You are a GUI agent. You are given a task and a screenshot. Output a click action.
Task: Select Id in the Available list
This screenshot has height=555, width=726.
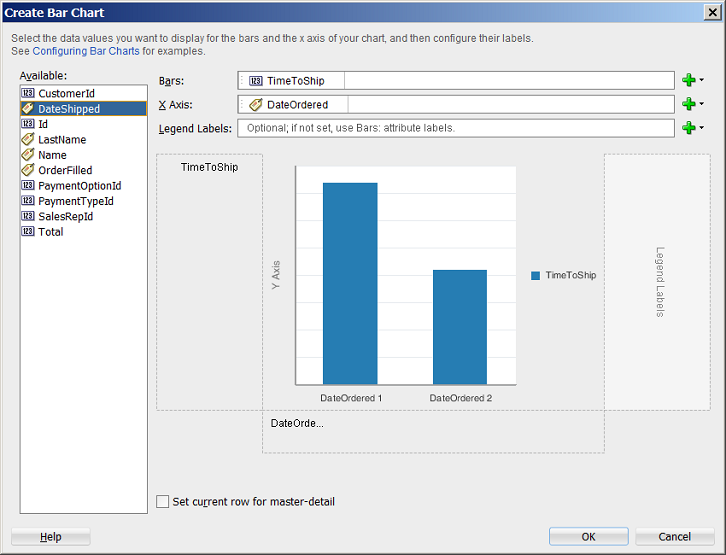[x=83, y=124]
